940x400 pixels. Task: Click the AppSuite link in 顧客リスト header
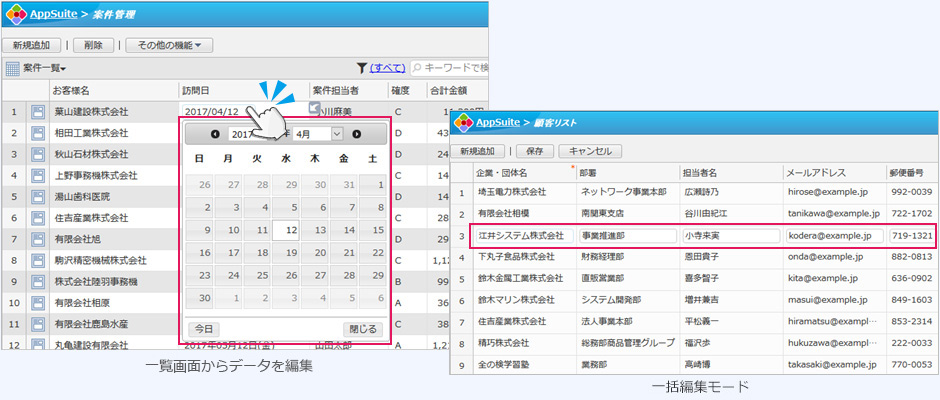tap(497, 122)
